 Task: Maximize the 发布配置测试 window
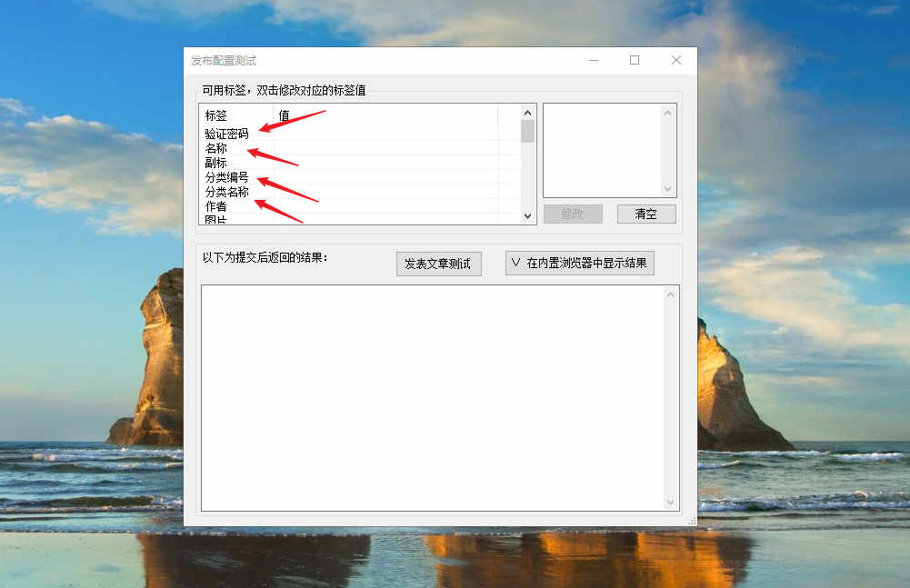click(635, 60)
